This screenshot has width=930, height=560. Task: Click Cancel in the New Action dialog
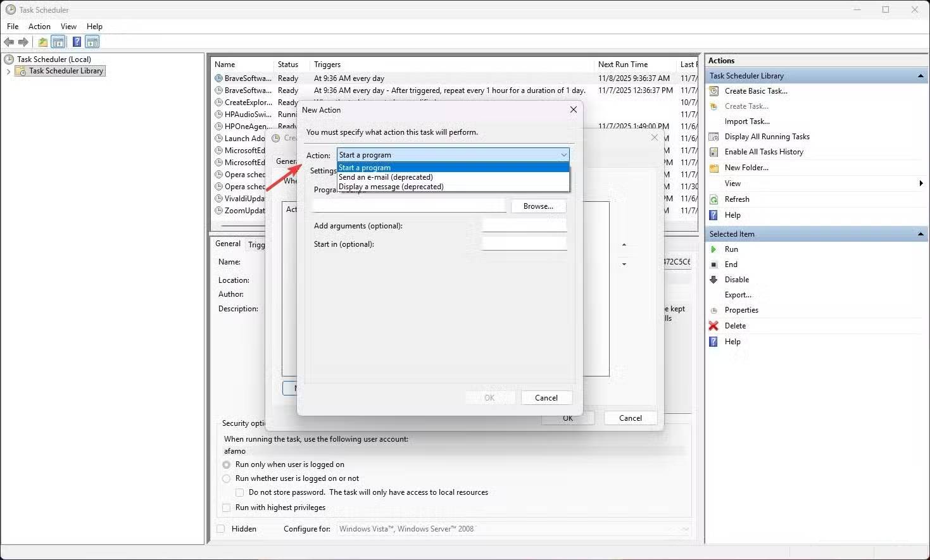click(546, 398)
